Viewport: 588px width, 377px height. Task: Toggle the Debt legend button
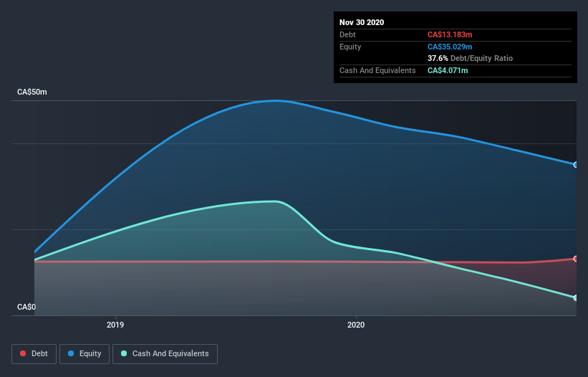(x=34, y=354)
